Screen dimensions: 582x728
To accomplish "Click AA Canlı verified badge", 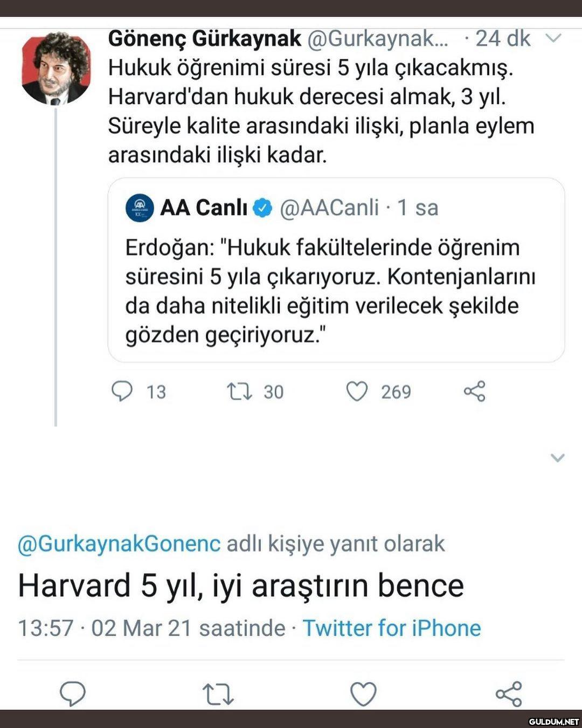I will (x=263, y=208).
